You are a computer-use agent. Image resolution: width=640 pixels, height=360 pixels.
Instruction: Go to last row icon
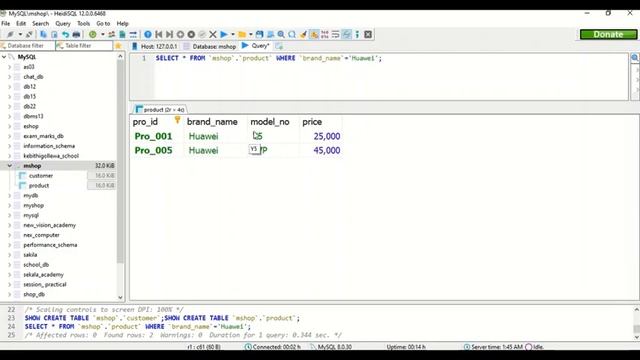[169, 35]
